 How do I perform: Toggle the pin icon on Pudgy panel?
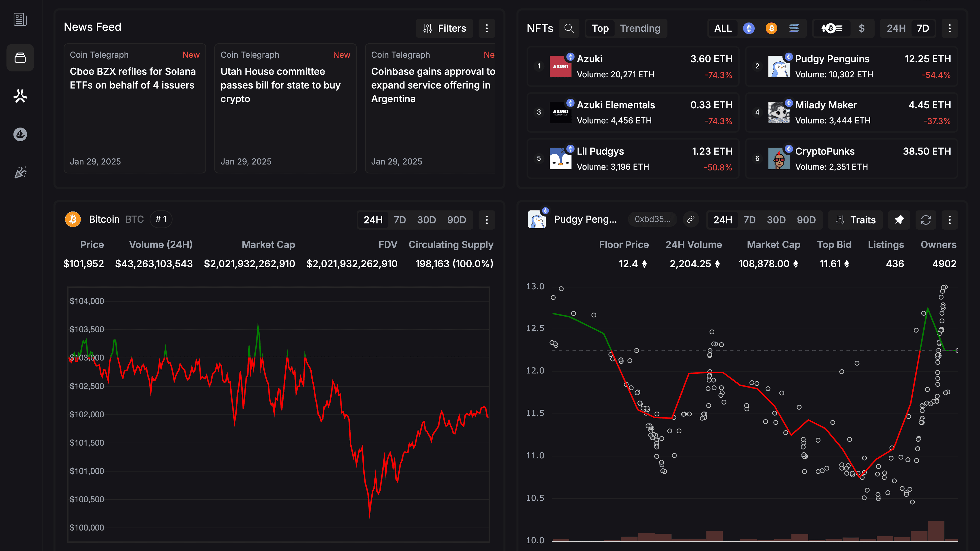[899, 220]
